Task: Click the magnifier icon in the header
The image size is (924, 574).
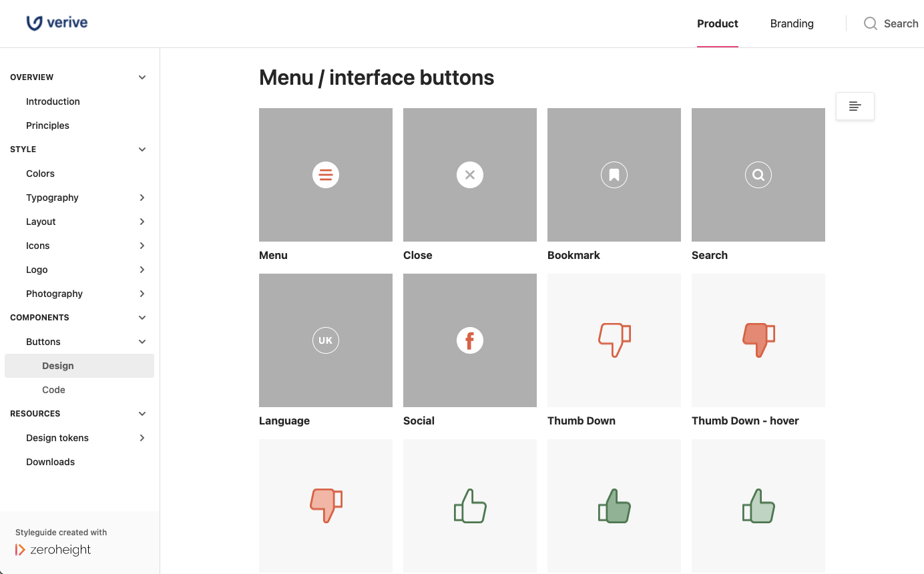Action: [871, 23]
